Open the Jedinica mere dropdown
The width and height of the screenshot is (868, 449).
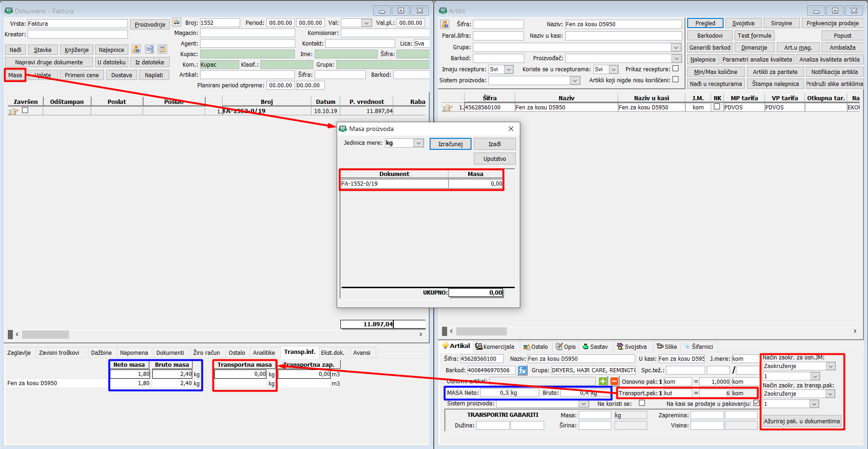click(418, 143)
